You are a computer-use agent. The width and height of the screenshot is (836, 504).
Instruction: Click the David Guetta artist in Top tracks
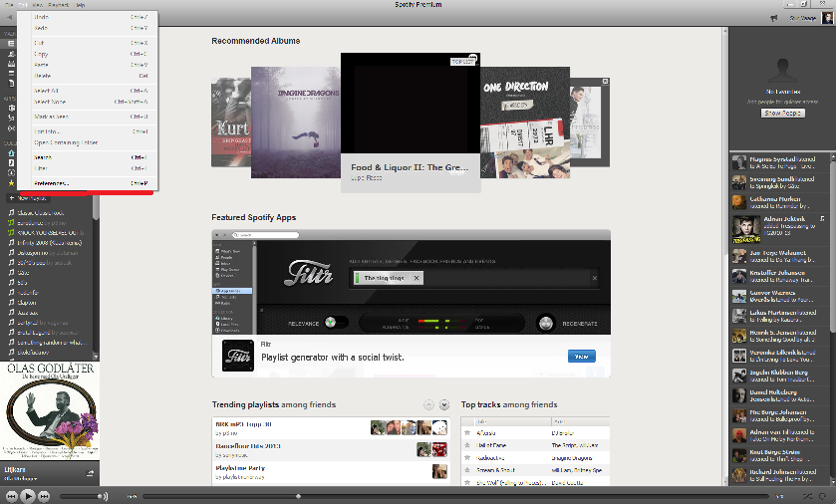tap(567, 483)
